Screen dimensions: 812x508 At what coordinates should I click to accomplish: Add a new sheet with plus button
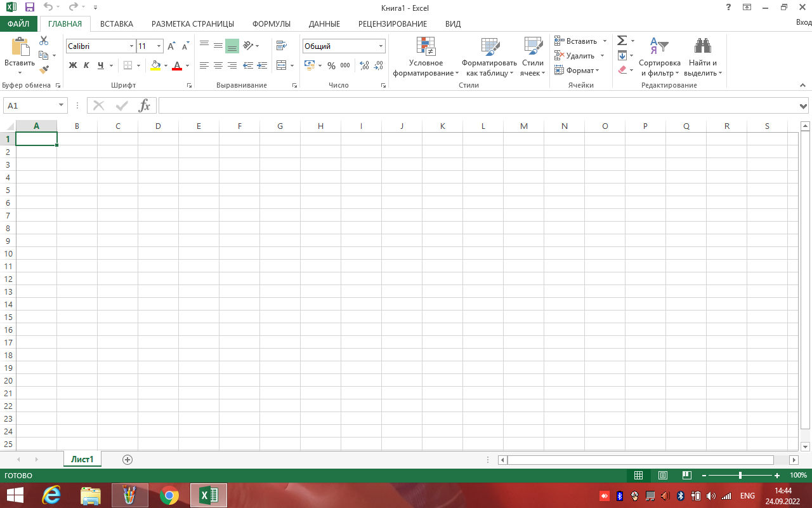point(128,459)
